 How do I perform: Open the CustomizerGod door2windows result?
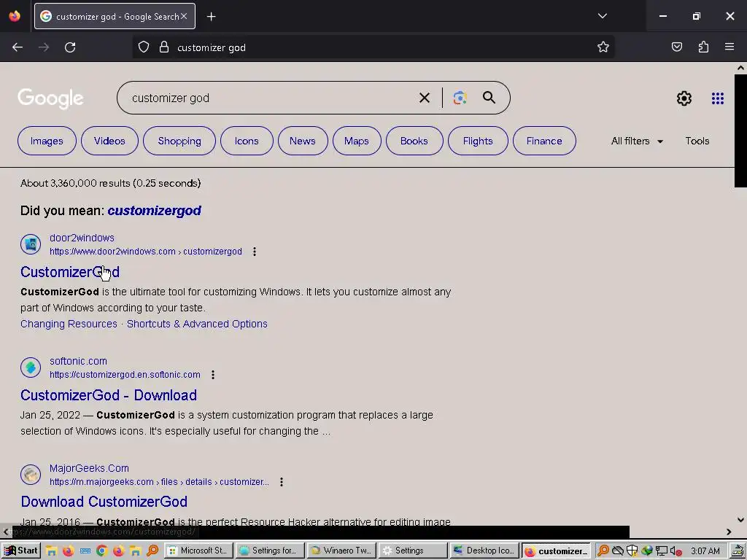[70, 272]
